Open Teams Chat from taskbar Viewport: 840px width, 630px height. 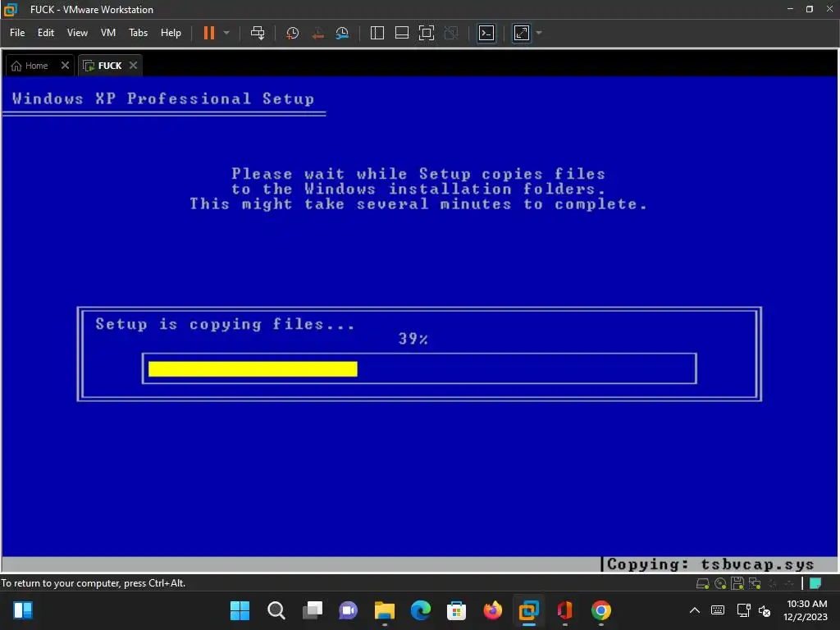[x=348, y=610]
